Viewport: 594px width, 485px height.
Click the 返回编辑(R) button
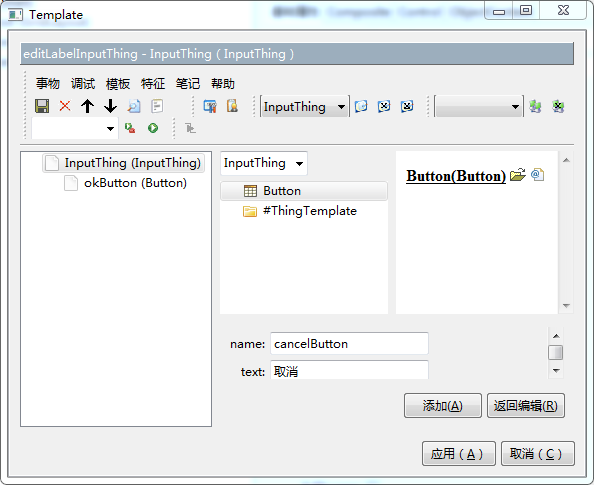(x=526, y=406)
